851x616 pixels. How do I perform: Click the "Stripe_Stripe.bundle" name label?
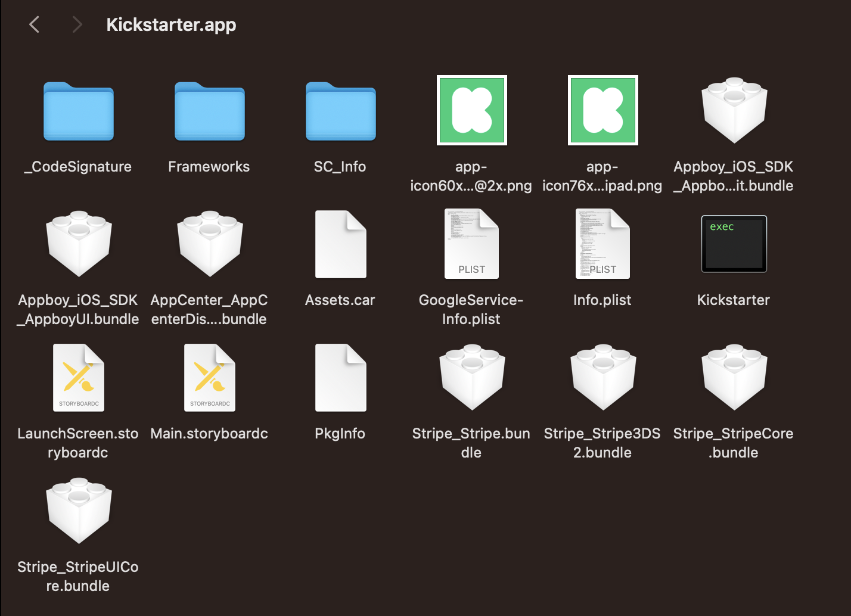(471, 443)
